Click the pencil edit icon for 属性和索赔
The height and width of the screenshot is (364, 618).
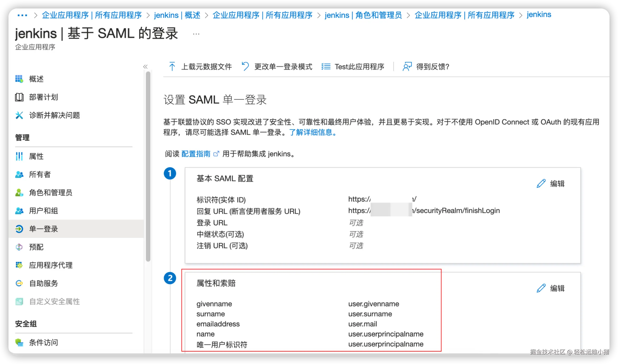pyautogui.click(x=541, y=288)
